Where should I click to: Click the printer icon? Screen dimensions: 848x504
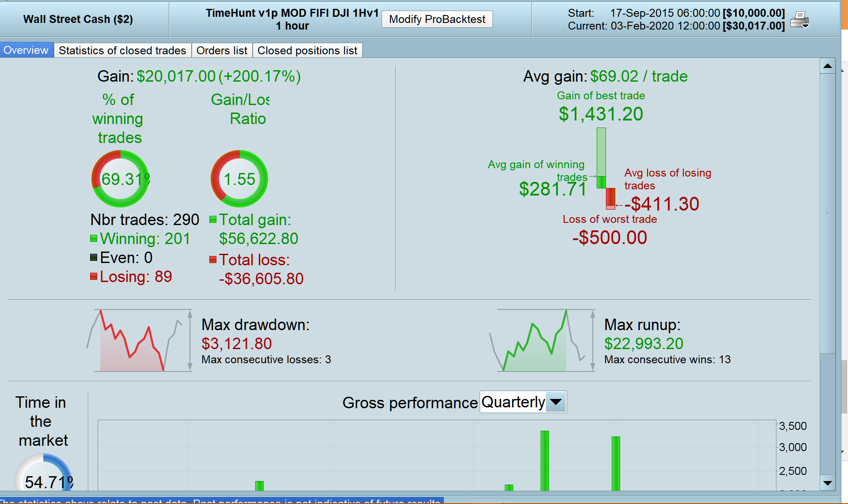[x=799, y=20]
